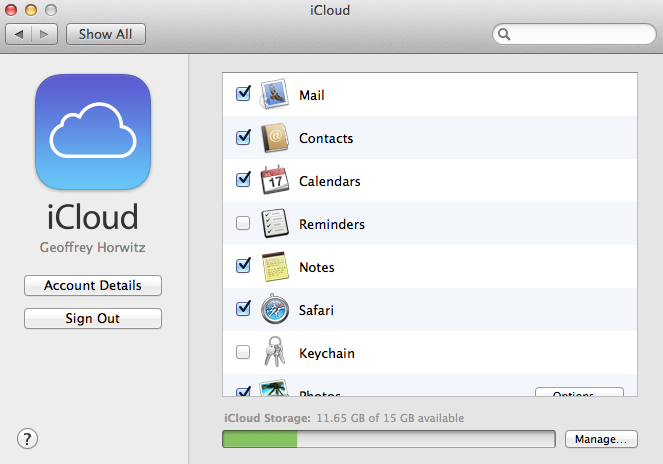Click the Notes label text

(317, 267)
